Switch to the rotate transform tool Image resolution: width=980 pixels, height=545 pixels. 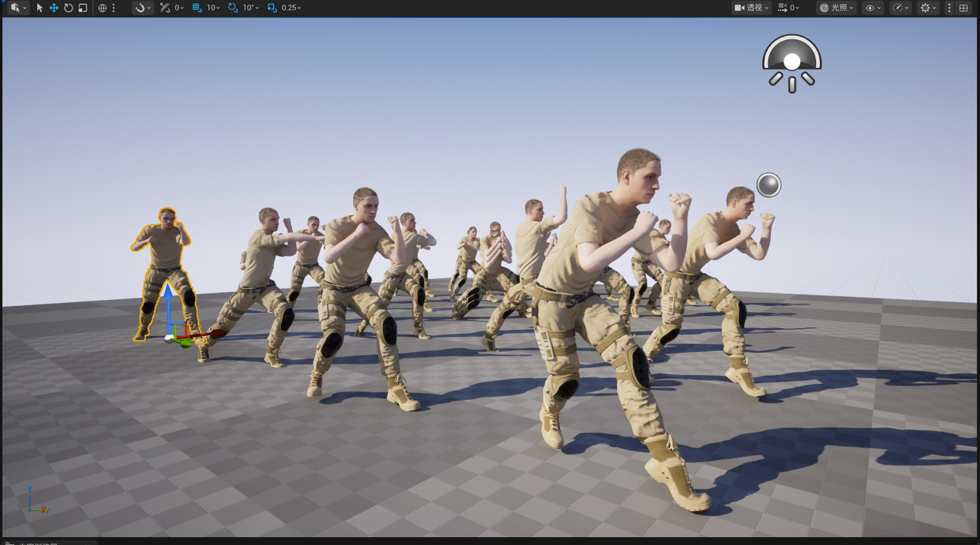coord(68,8)
